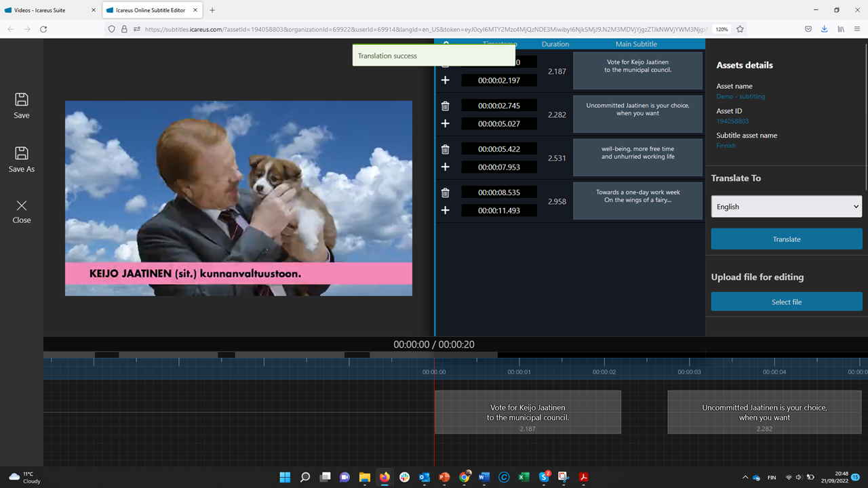Viewport: 868px width, 488px height.
Task: Click the 00:00:03 mark on timeline ruler
Action: 689,371
